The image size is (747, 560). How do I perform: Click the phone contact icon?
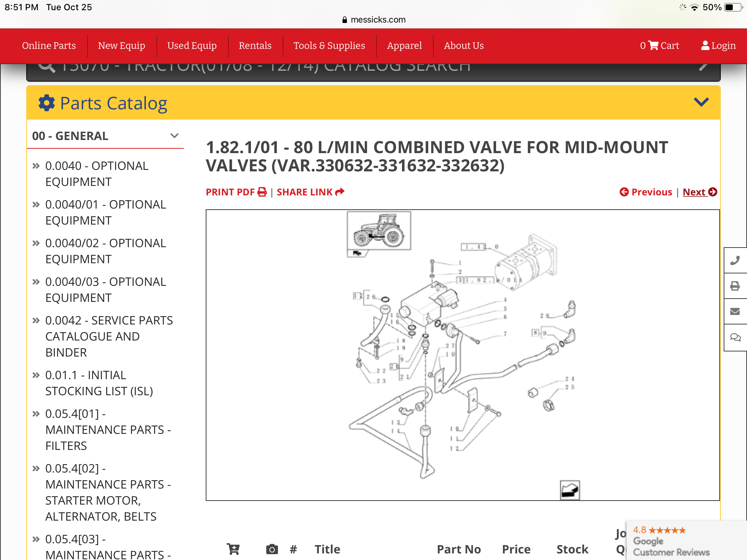(735, 260)
